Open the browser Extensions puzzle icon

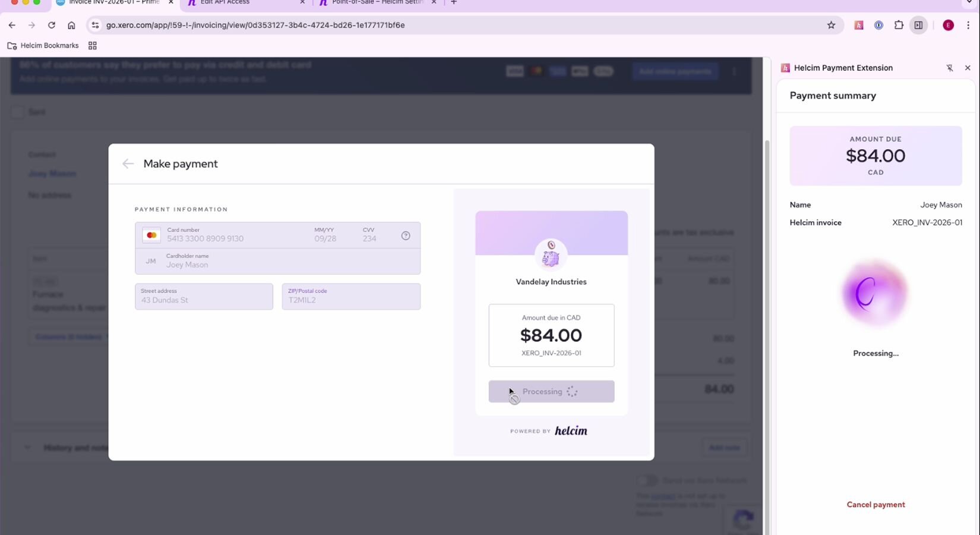pyautogui.click(x=899, y=25)
